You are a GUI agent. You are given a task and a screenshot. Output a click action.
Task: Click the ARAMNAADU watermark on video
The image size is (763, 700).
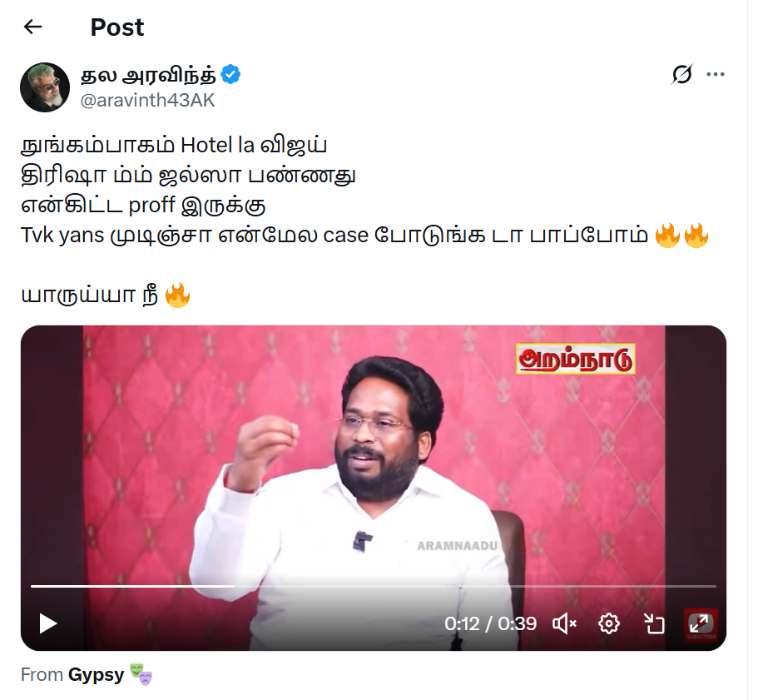coord(458,546)
